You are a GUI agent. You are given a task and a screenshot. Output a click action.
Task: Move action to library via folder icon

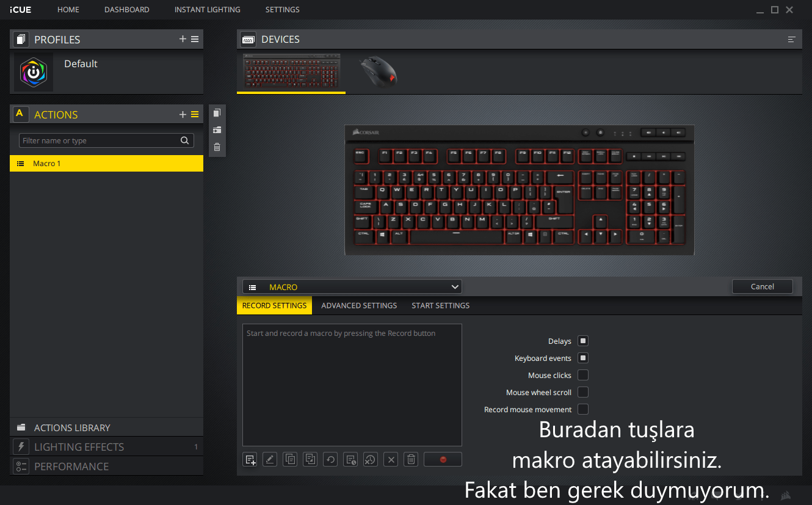[217, 130]
